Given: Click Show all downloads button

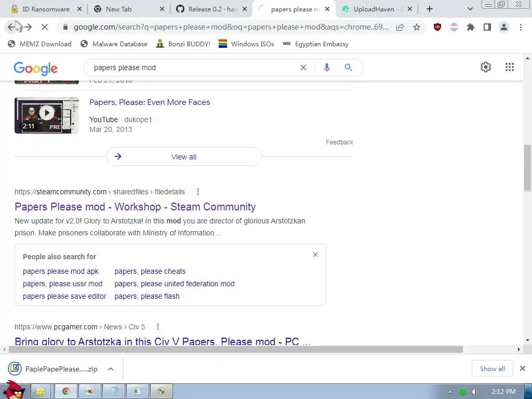Looking at the screenshot, I should [x=492, y=368].
